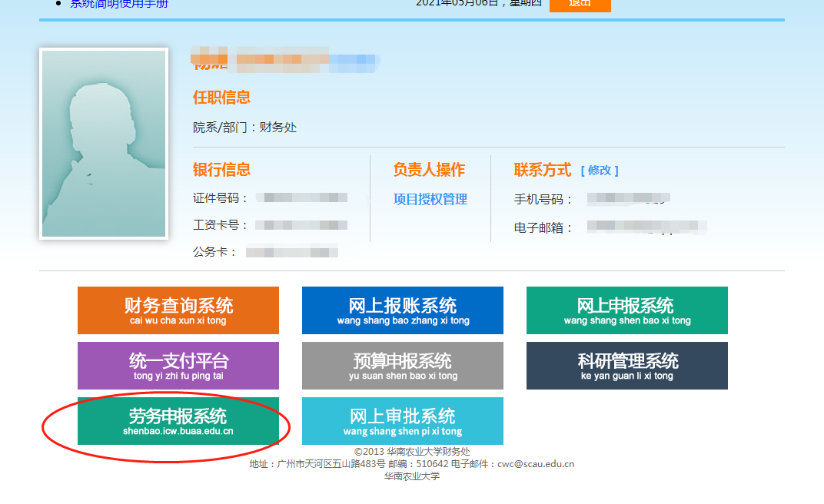Click 华南农业大学 on the footer's last line
Screen dimensions: 824x504
pos(412,476)
